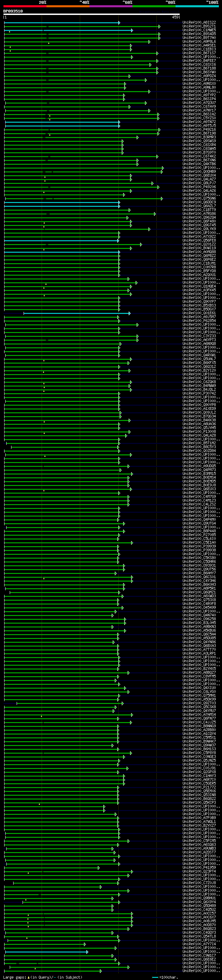Image resolution: width=222 pixels, height=980 pixels.
Task: Open hit UniRef100_C6T4K2
Action: pyautogui.click(x=199, y=156)
